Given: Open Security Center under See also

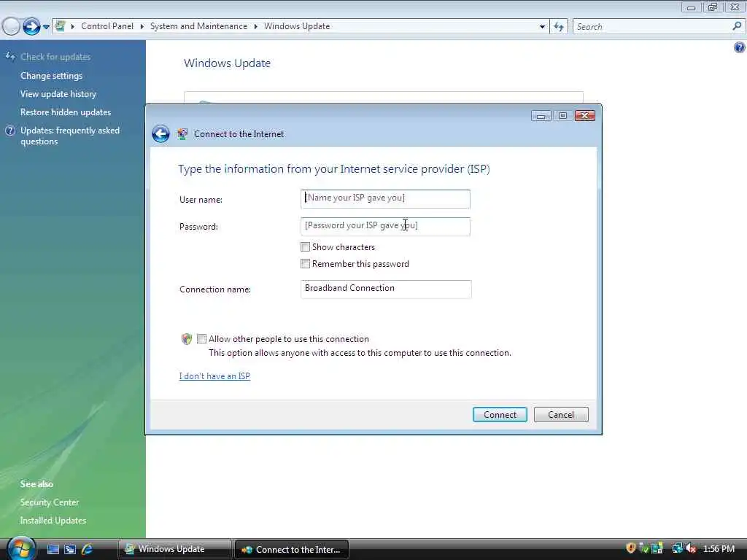Looking at the screenshot, I should point(50,502).
